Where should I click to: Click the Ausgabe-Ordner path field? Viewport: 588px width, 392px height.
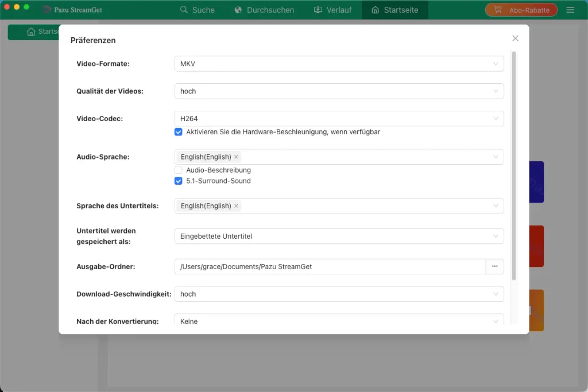(x=330, y=266)
